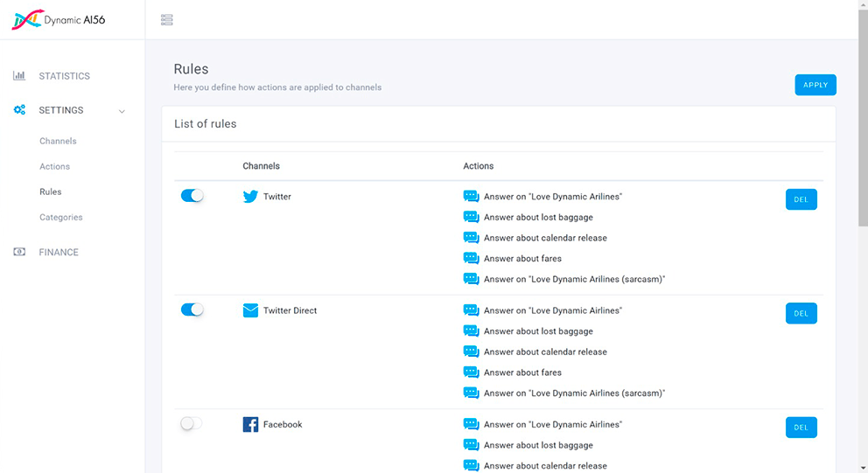Disable the Twitter rule toggle
The height and width of the screenshot is (473, 868).
point(192,196)
